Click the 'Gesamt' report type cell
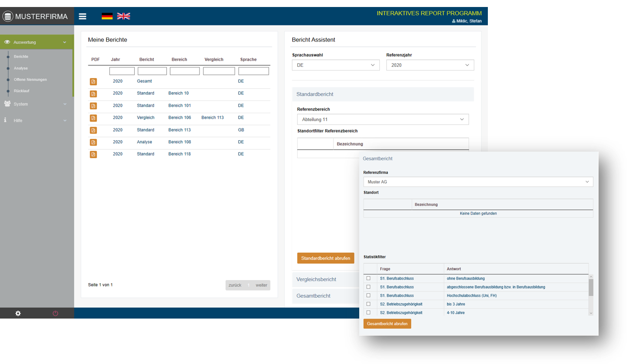 (144, 81)
